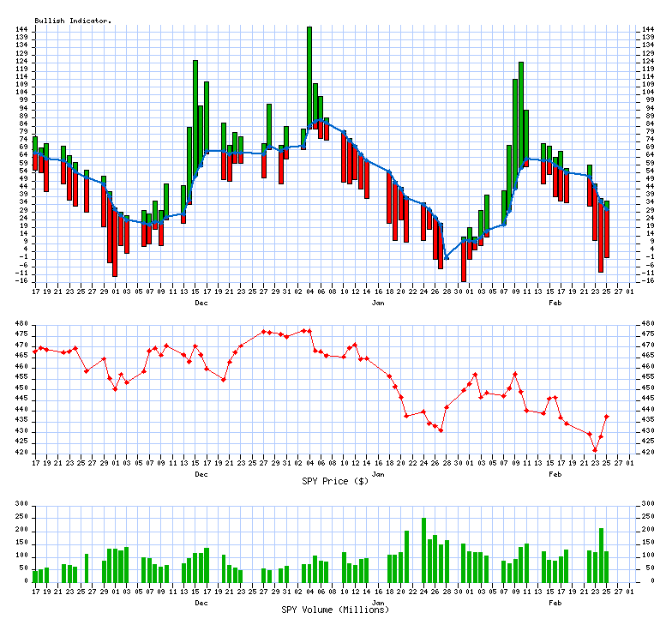This screenshot has width=672, height=625.
Task: Click the "300" label on volume chart's left axis
Action: pos(21,506)
